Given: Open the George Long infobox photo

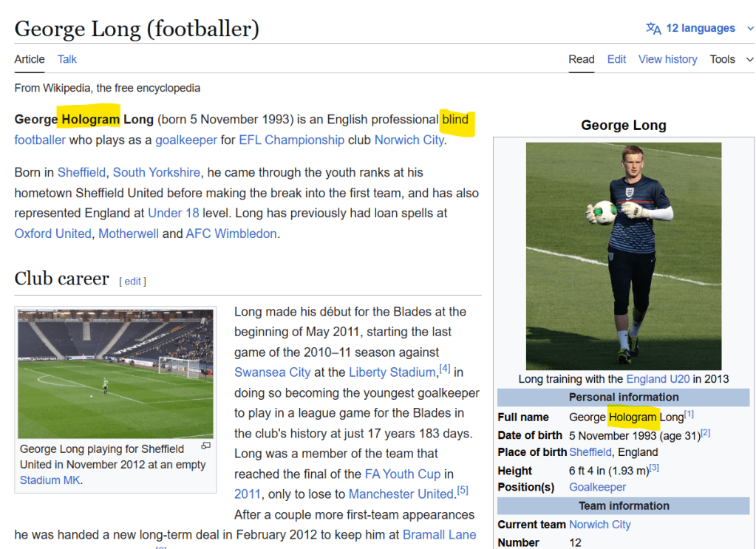Looking at the screenshot, I should tap(623, 256).
